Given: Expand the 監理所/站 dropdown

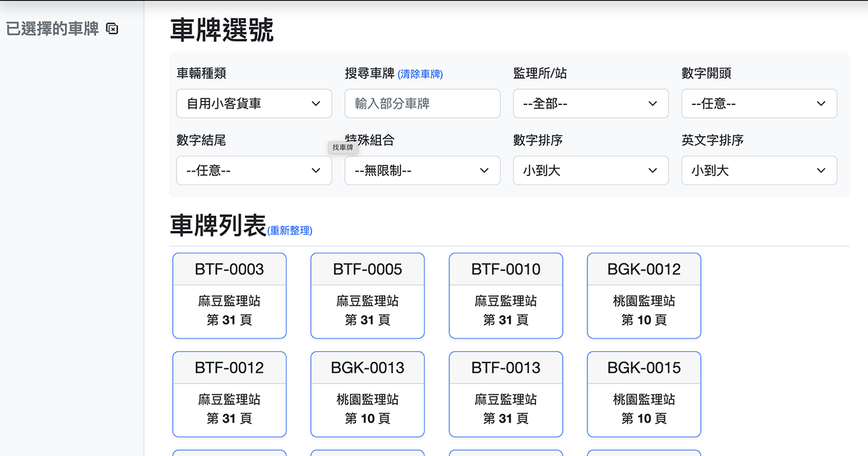Looking at the screenshot, I should pyautogui.click(x=590, y=104).
